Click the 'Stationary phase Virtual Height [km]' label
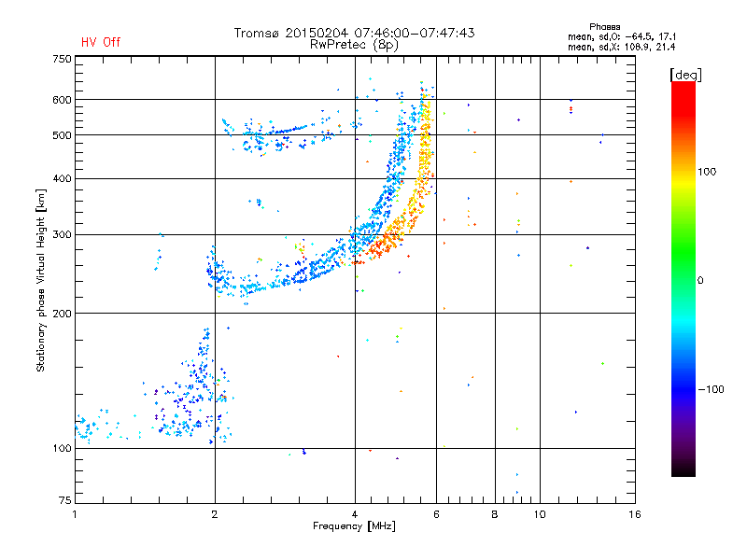Screen dimensions: 747x560 tap(41, 280)
